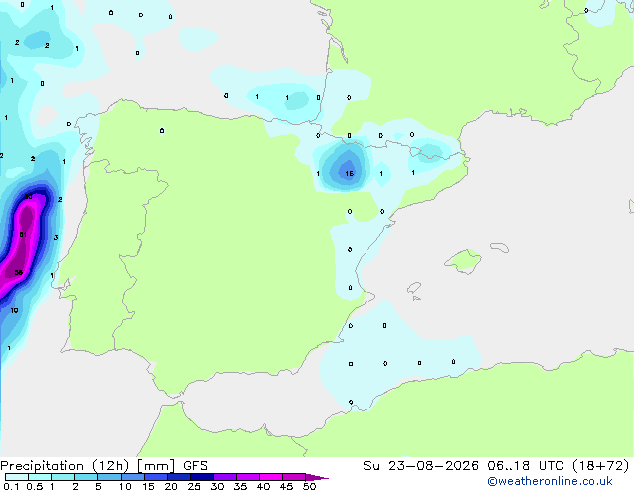Click the 1–2 mm legend color swatch
The image size is (634, 490).
coord(63,477)
